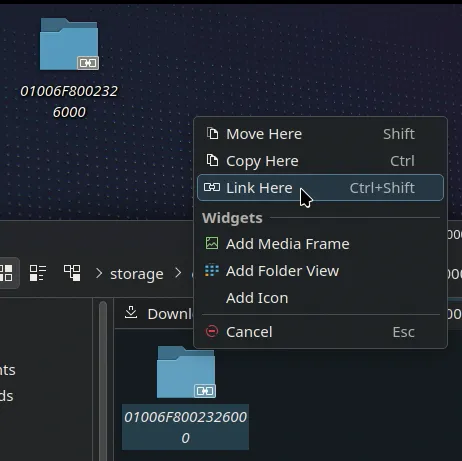Screen dimensions: 462x461
Task: Click the Media Frame picture icon
Action: coord(212,243)
